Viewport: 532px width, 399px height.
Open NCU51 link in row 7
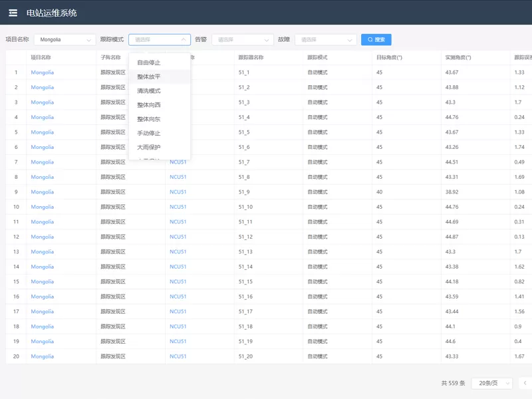point(178,162)
